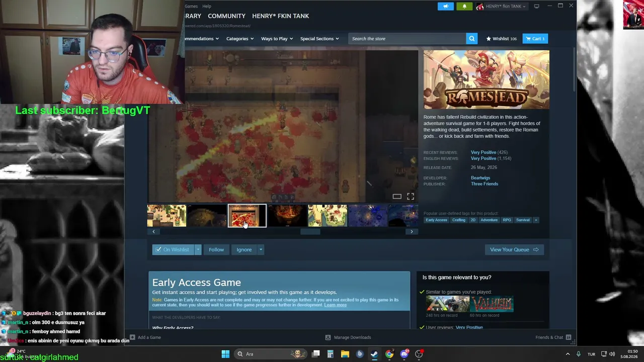
Task: Toggle fullscreen on the game screenshot
Action: 411,196
